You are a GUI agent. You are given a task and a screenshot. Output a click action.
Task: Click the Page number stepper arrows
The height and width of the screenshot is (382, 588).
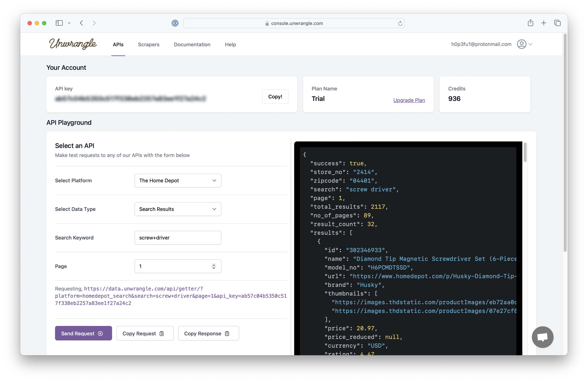214,266
